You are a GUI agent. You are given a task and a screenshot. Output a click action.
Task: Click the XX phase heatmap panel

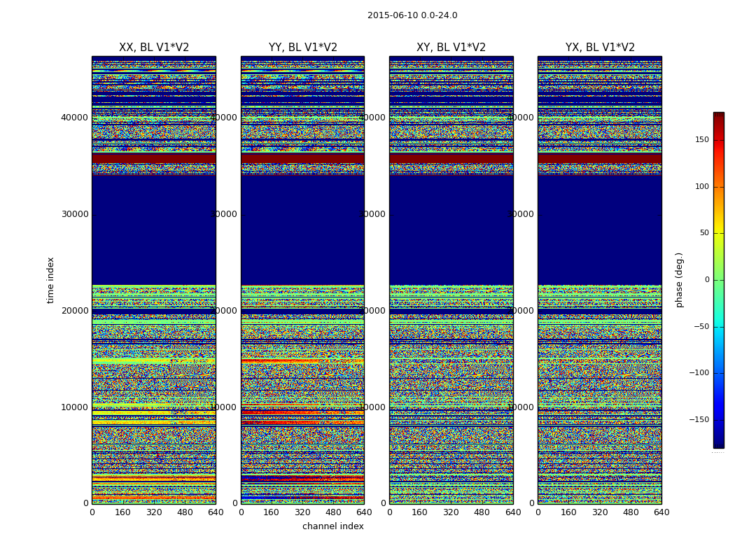(154, 280)
